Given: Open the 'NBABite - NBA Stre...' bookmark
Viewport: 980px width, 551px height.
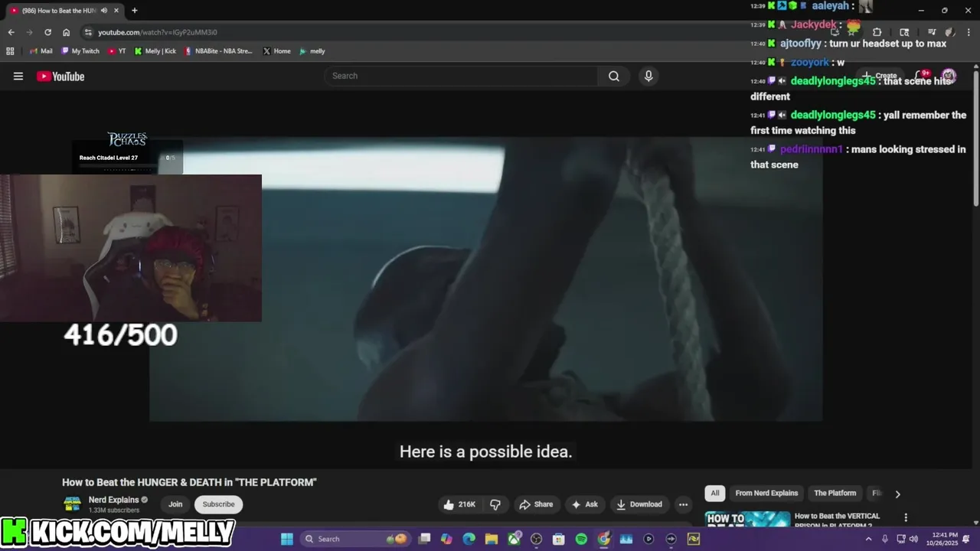Looking at the screenshot, I should [x=218, y=51].
